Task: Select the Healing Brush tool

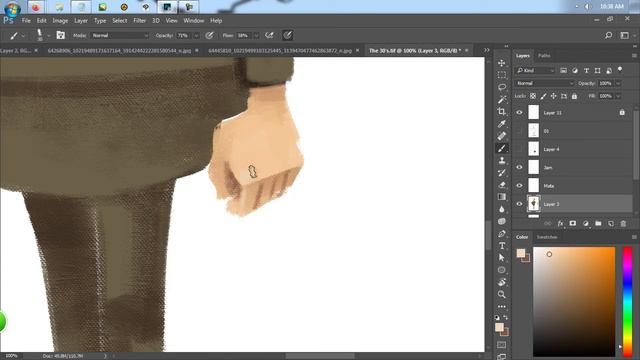Action: tap(502, 136)
